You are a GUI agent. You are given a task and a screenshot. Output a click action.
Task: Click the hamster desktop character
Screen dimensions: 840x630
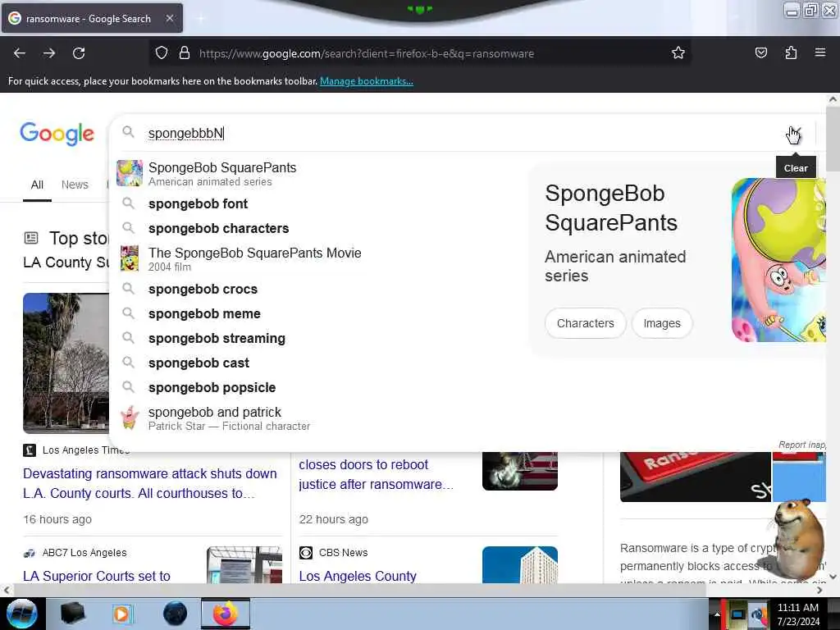pyautogui.click(x=798, y=538)
